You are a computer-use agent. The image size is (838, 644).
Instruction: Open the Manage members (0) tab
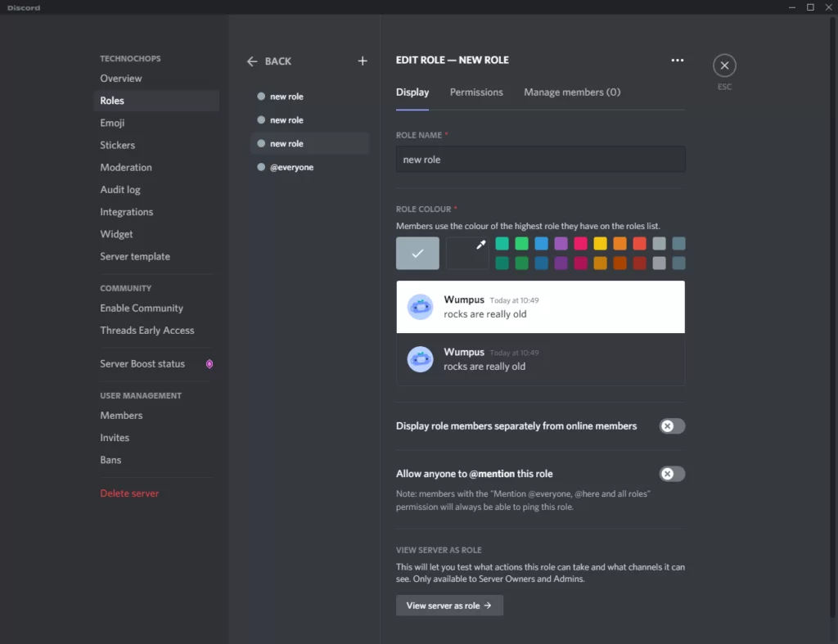(x=572, y=92)
